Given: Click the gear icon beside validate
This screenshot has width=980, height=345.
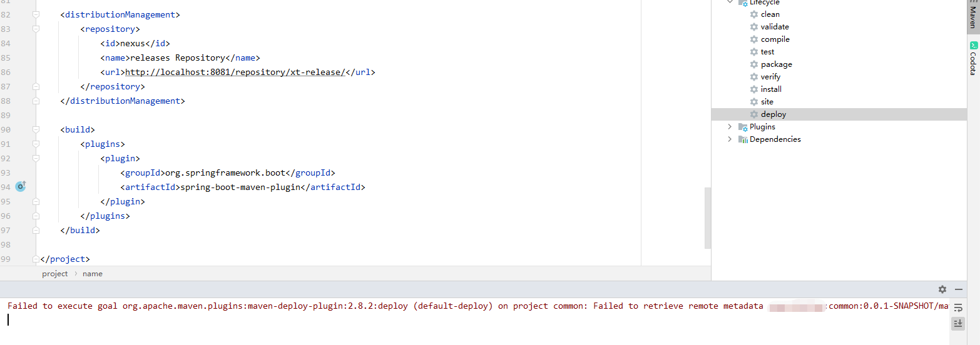Looking at the screenshot, I should tap(754, 27).
